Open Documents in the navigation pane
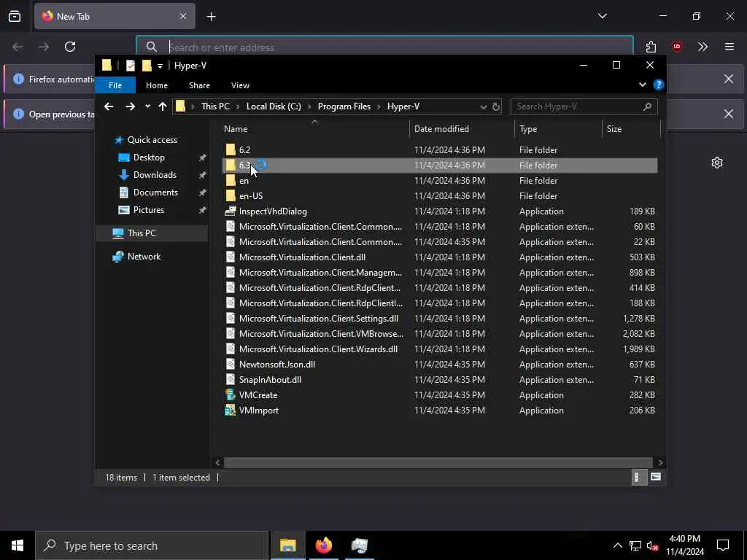 [155, 192]
